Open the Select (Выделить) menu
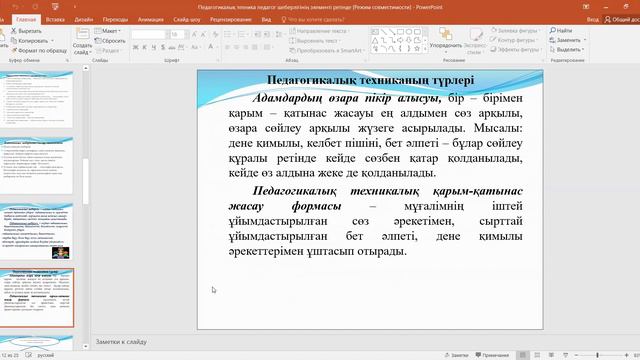 [x=567, y=49]
